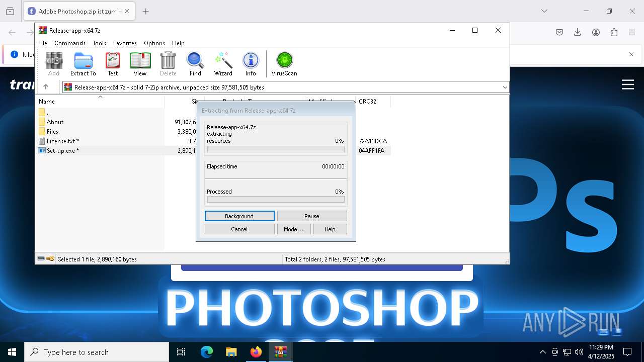The height and width of the screenshot is (362, 644).
Task: Click 'Selected 1 file, 2,890,160 bytes' status
Action: tap(97, 259)
